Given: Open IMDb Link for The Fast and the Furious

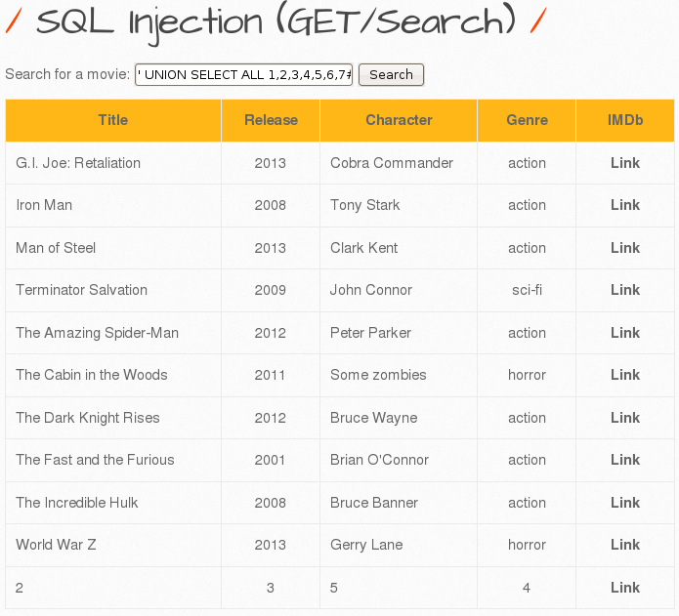Looking at the screenshot, I should (x=625, y=460).
